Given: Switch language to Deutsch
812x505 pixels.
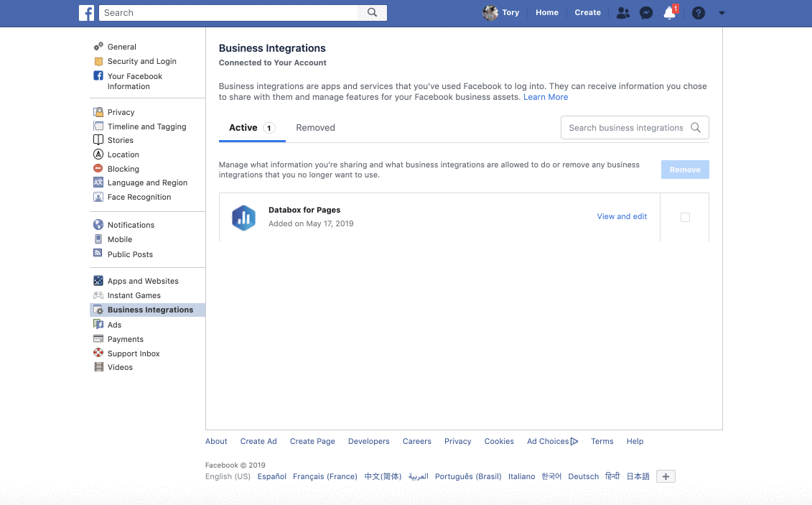Looking at the screenshot, I should click(583, 476).
